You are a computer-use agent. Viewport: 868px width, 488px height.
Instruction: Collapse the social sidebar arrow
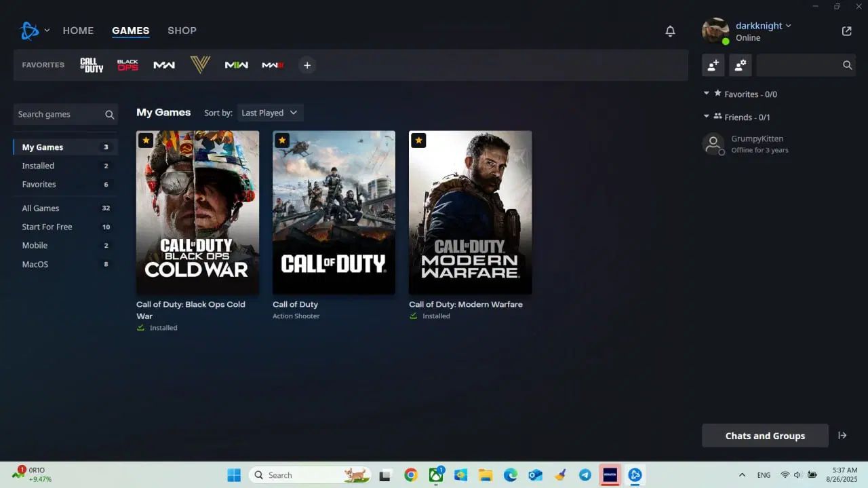842,436
